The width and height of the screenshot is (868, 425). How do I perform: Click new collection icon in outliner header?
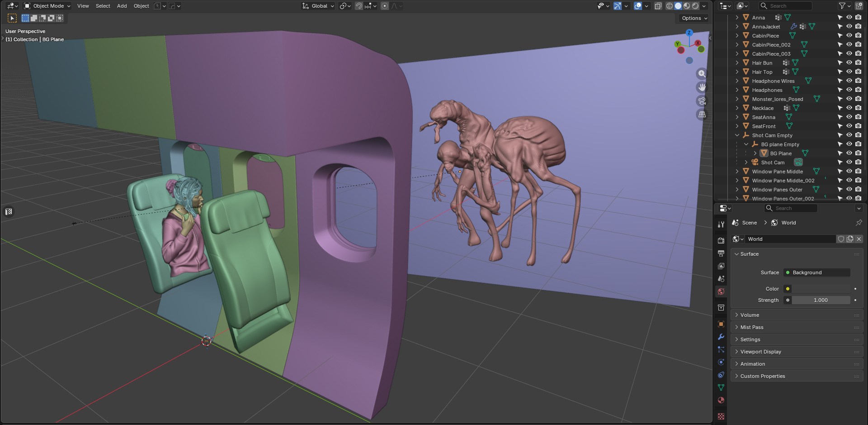click(859, 6)
